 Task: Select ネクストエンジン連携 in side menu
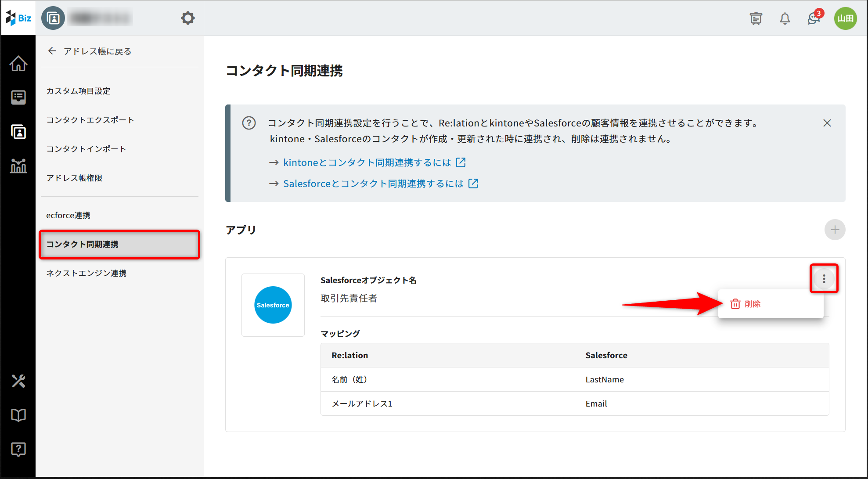coord(86,273)
